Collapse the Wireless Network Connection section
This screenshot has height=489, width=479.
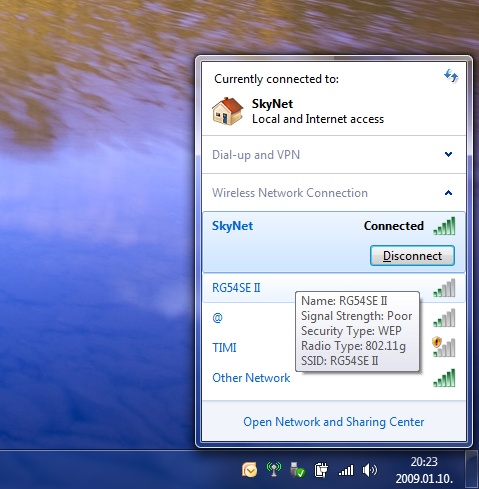pyautogui.click(x=334, y=193)
